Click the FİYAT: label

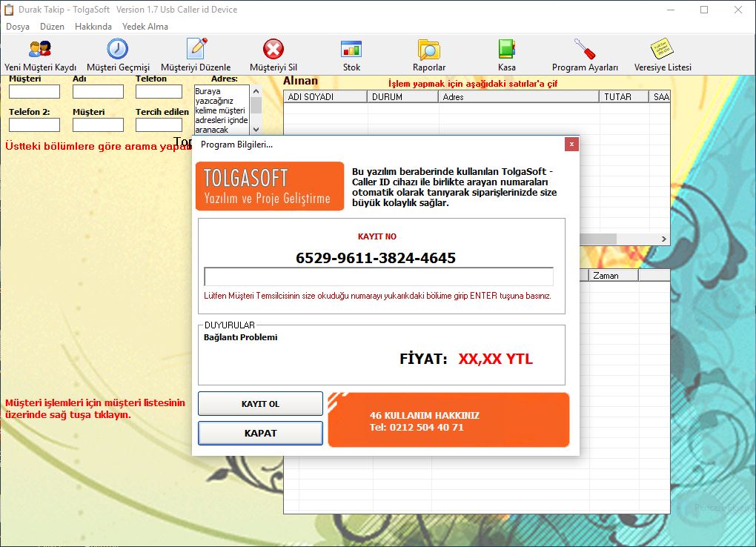click(423, 359)
